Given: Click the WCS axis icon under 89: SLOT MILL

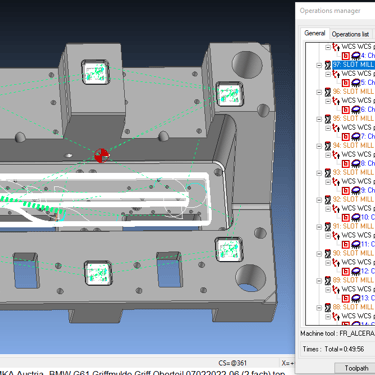Looking at the screenshot, I should (x=336, y=289).
